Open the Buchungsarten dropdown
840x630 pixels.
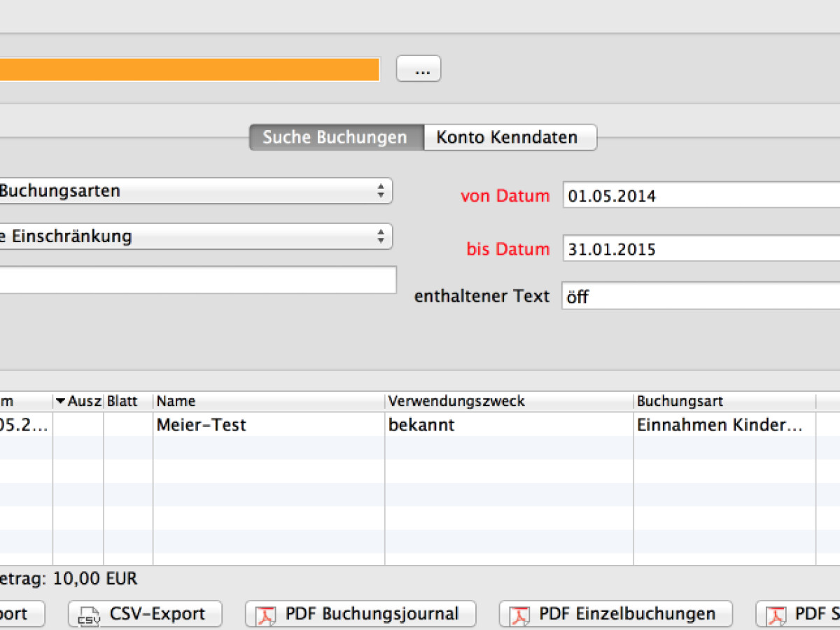coord(196,190)
